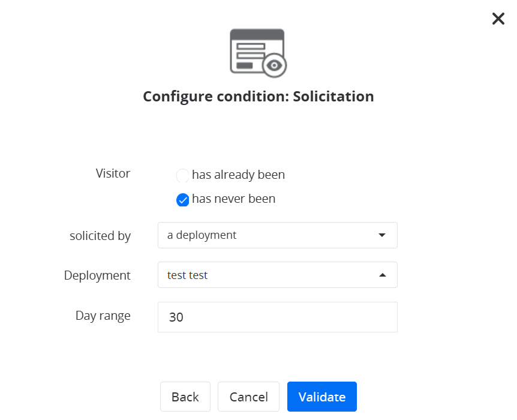Screen dimensions: 517x420
Task: Select the checked "has never been" radio
Action: pyautogui.click(x=182, y=200)
